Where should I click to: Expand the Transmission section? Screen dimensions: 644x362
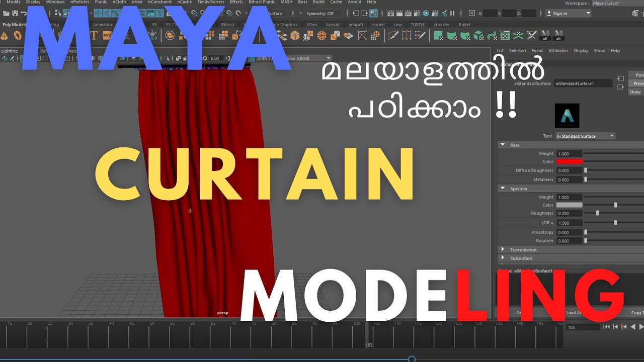(x=503, y=249)
